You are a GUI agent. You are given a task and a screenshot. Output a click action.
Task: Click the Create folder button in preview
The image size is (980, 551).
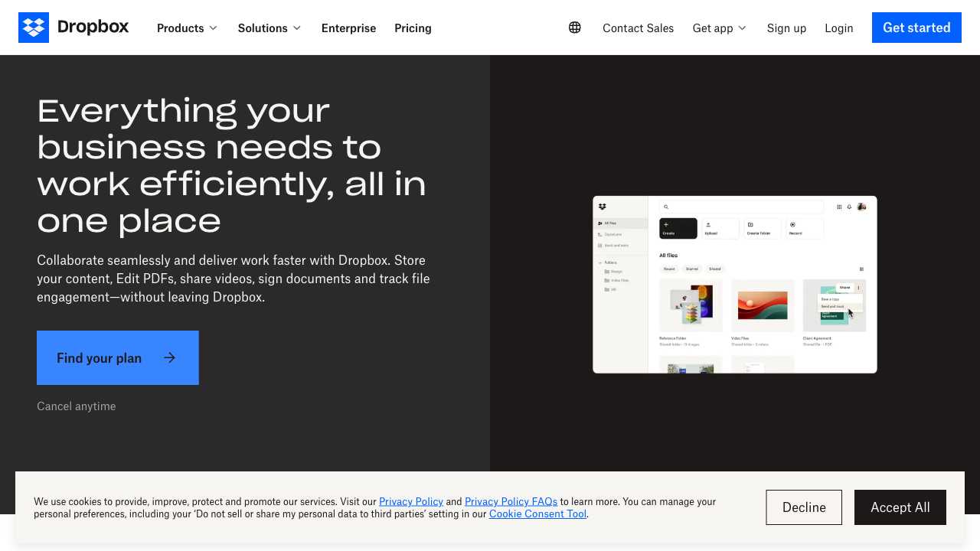(x=763, y=228)
